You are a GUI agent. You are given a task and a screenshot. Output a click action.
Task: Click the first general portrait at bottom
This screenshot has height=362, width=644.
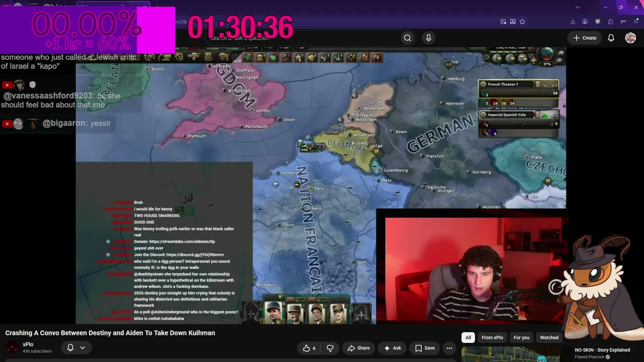[x=273, y=313]
